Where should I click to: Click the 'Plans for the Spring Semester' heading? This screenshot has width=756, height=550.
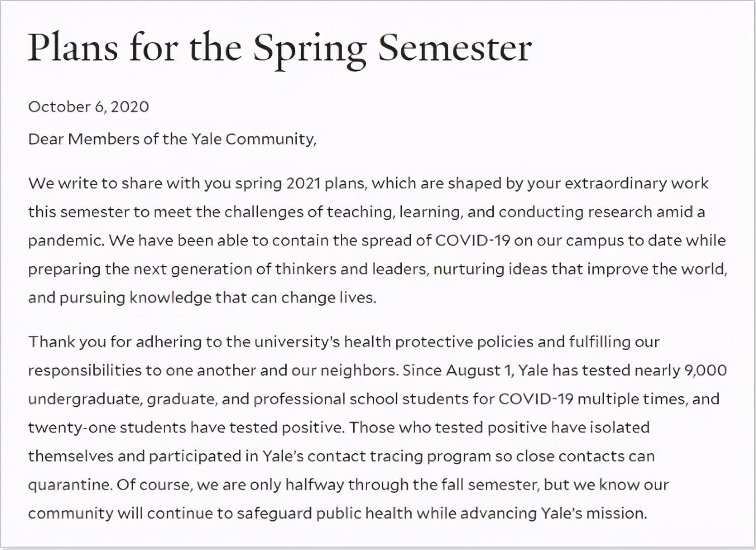click(x=279, y=47)
